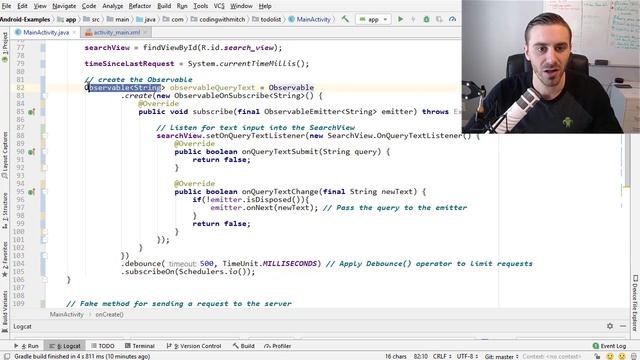The width and height of the screenshot is (640, 360).
Task: Click the todolist breadcrumb folder
Action: pos(267,19)
